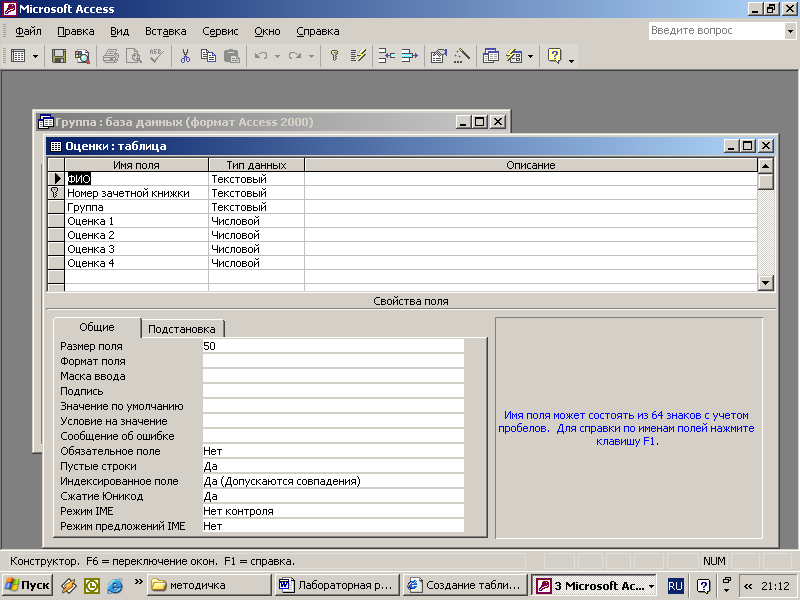The width and height of the screenshot is (800, 600).
Task: Save the table with the floppy icon
Action: [59, 56]
